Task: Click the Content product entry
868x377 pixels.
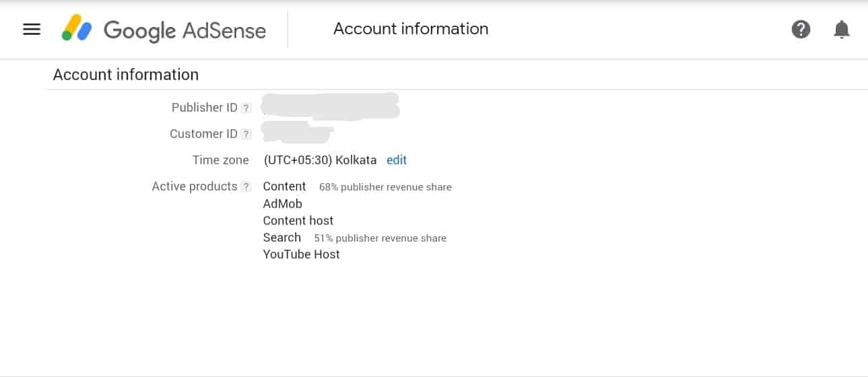Action: (284, 186)
